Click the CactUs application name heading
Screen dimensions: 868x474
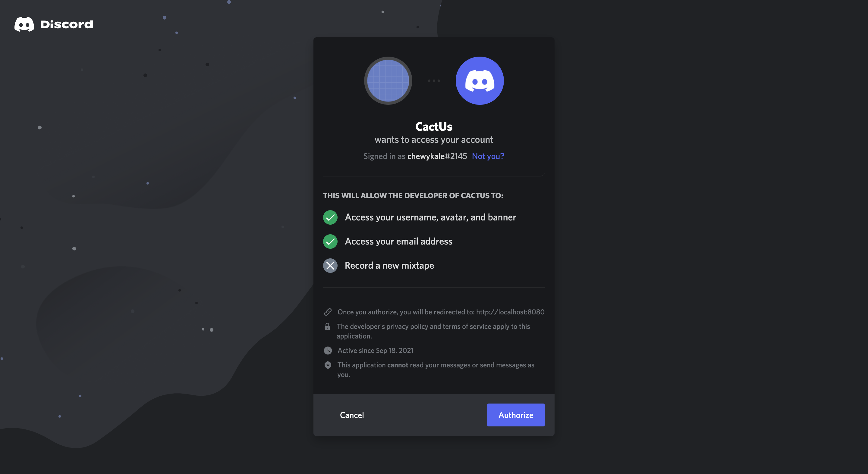click(434, 127)
